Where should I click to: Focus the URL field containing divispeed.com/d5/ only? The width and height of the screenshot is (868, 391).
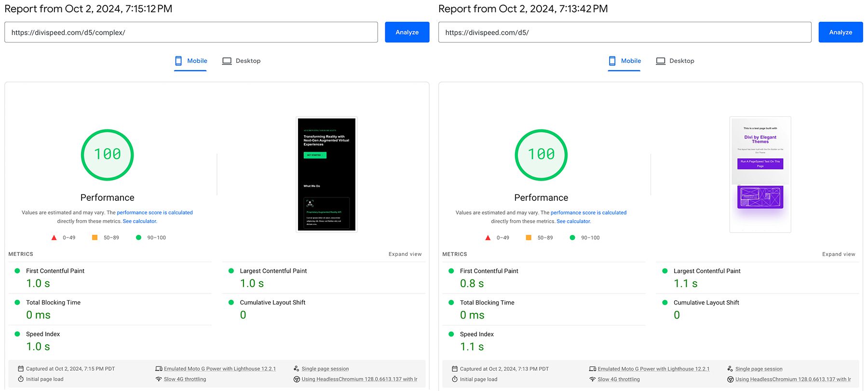coord(624,32)
